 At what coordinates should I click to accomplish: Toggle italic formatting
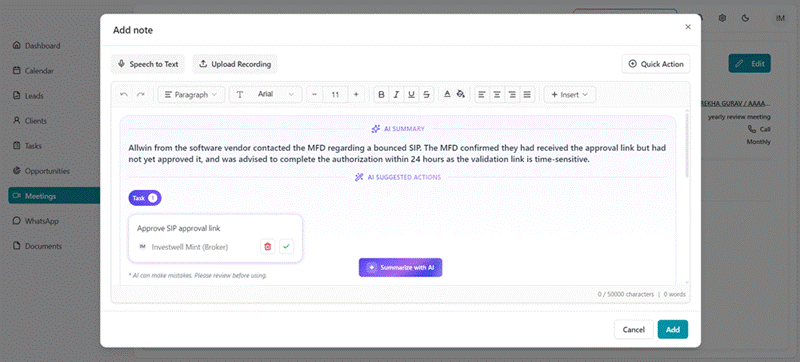click(396, 94)
